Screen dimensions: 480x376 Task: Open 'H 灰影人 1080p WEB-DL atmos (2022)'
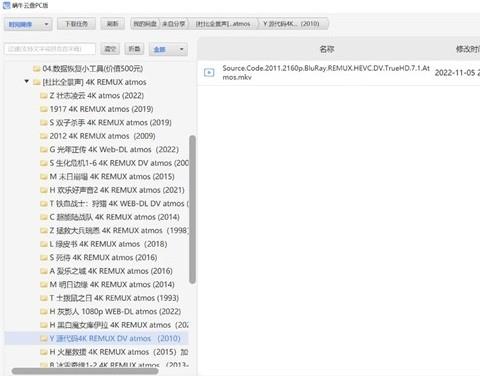[x=115, y=311]
